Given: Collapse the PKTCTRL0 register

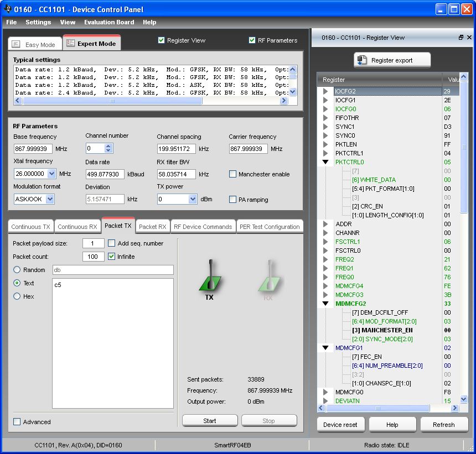Looking at the screenshot, I should (325, 162).
